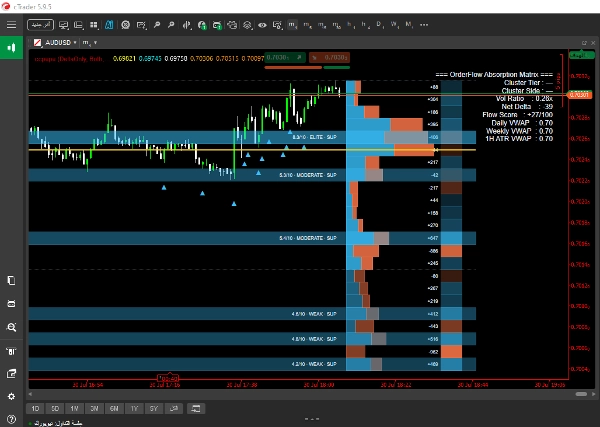Viewport: 600px width, 427px height.
Task: Set chart range to 1M
Action: pyautogui.click(x=75, y=409)
